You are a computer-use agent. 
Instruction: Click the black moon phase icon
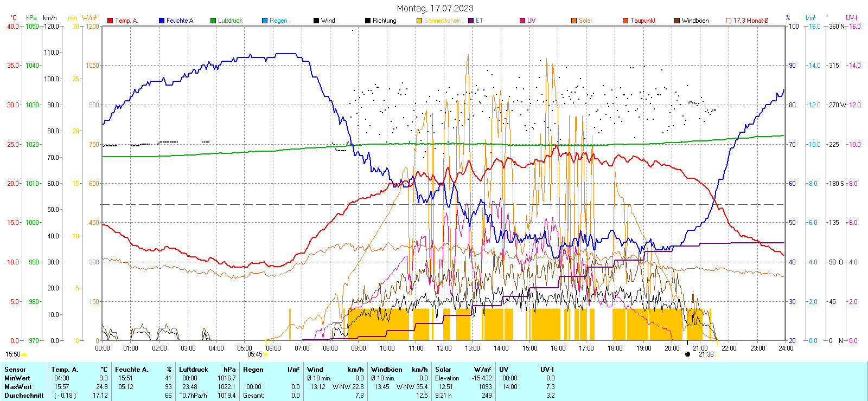click(688, 354)
